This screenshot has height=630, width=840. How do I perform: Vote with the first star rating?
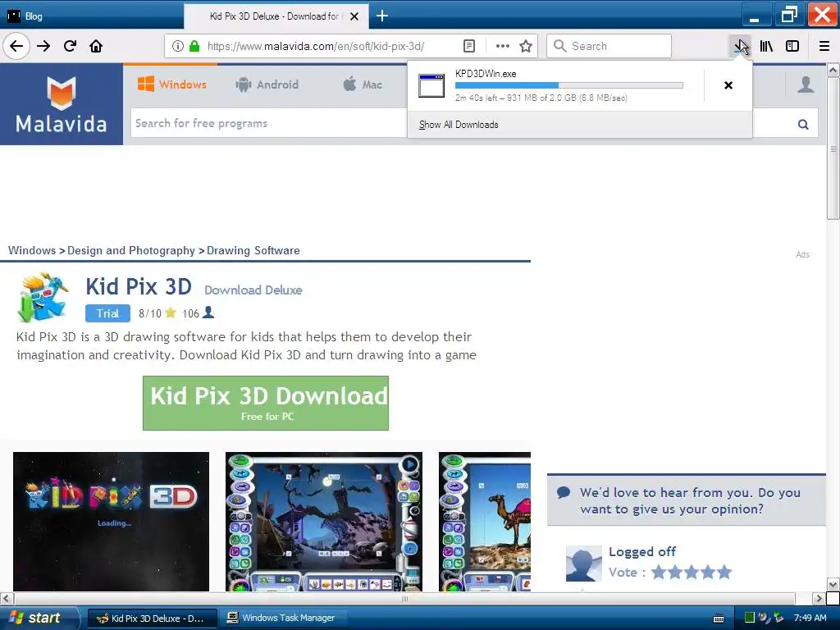click(x=659, y=572)
